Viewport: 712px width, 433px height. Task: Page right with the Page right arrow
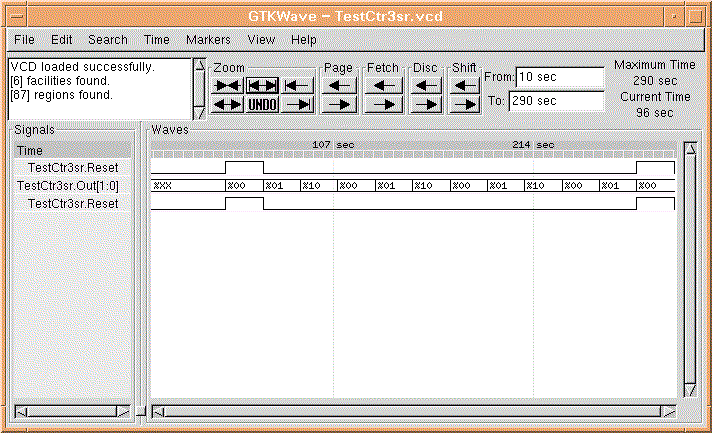point(339,105)
